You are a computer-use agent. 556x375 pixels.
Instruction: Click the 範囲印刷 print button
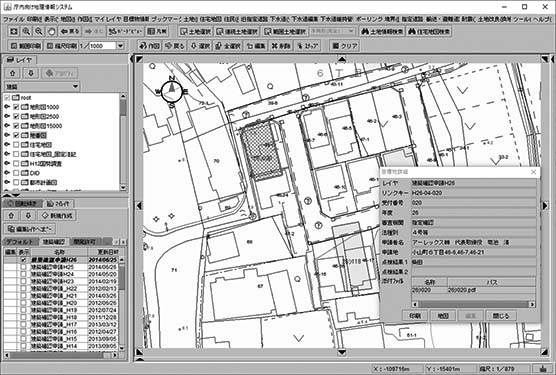(25, 46)
